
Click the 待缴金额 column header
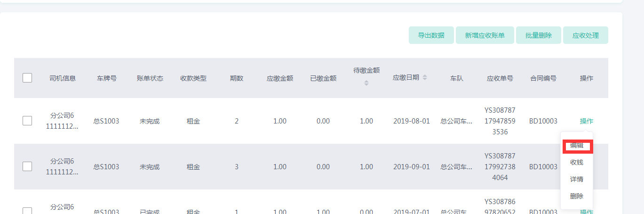point(366,71)
